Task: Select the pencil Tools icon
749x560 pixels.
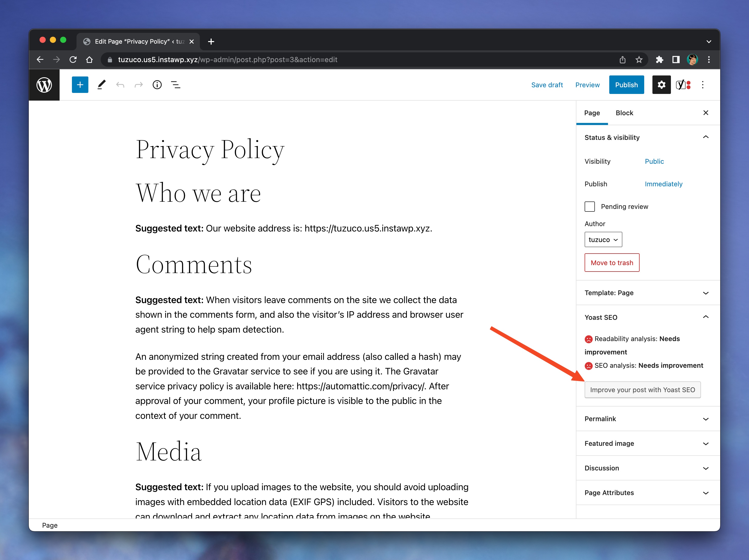Action: tap(101, 85)
